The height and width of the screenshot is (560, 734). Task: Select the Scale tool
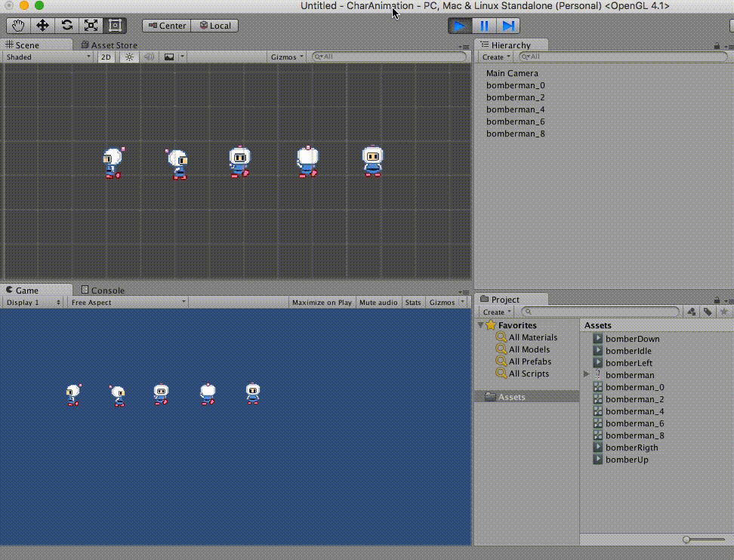point(91,25)
